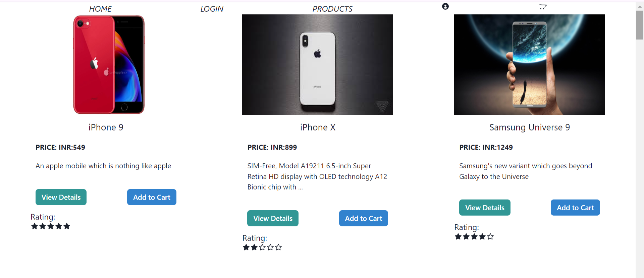Click the vertical page scrollbar thumb
This screenshot has width=644, height=278.
coord(640,25)
